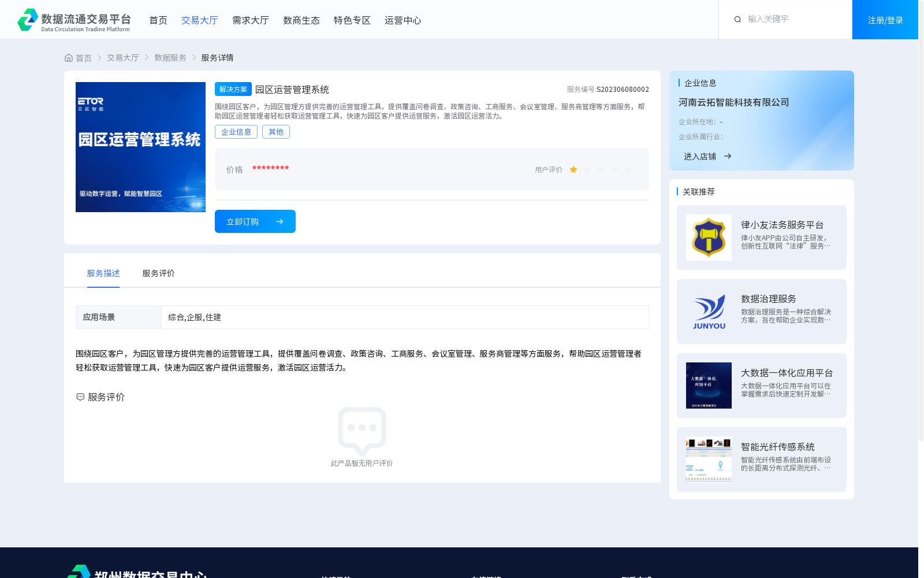Open the 数据治理服务 recommendation title
Image resolution: width=924 pixels, height=578 pixels.
pos(769,299)
